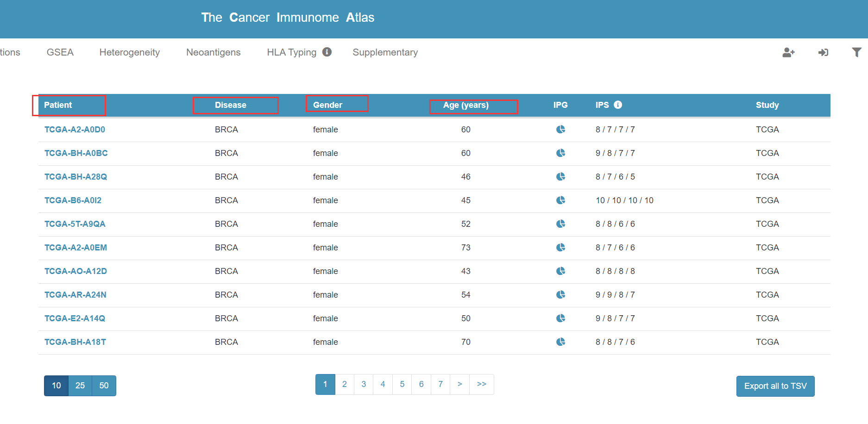Open IPG chart for TCGA-BH-A18T
Screen dimensions: 868x424
click(560, 342)
